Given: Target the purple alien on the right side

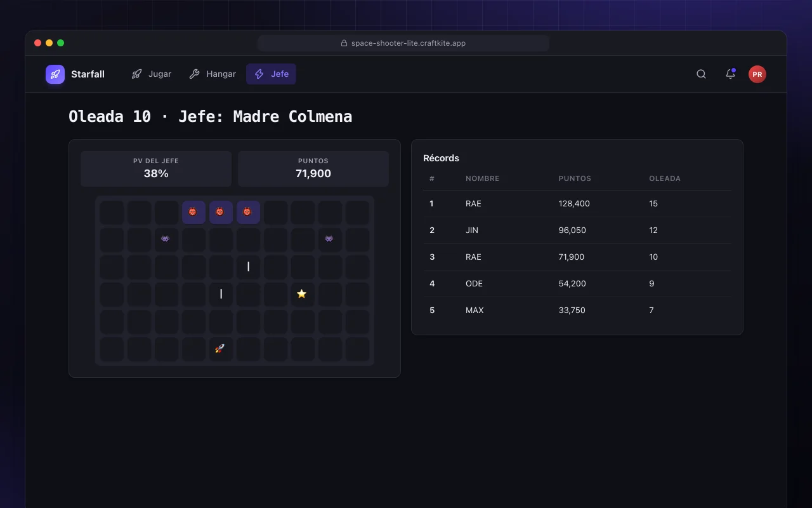Looking at the screenshot, I should (x=329, y=239).
